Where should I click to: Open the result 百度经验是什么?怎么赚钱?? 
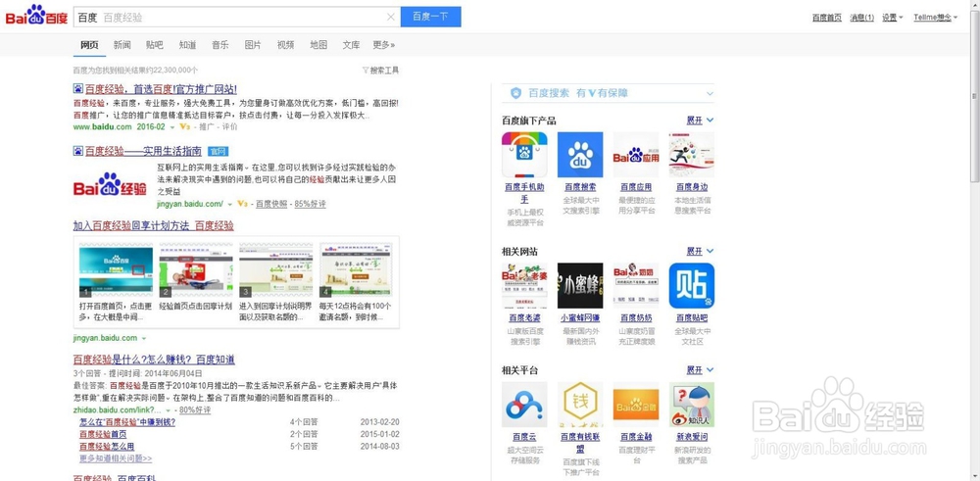154,360
